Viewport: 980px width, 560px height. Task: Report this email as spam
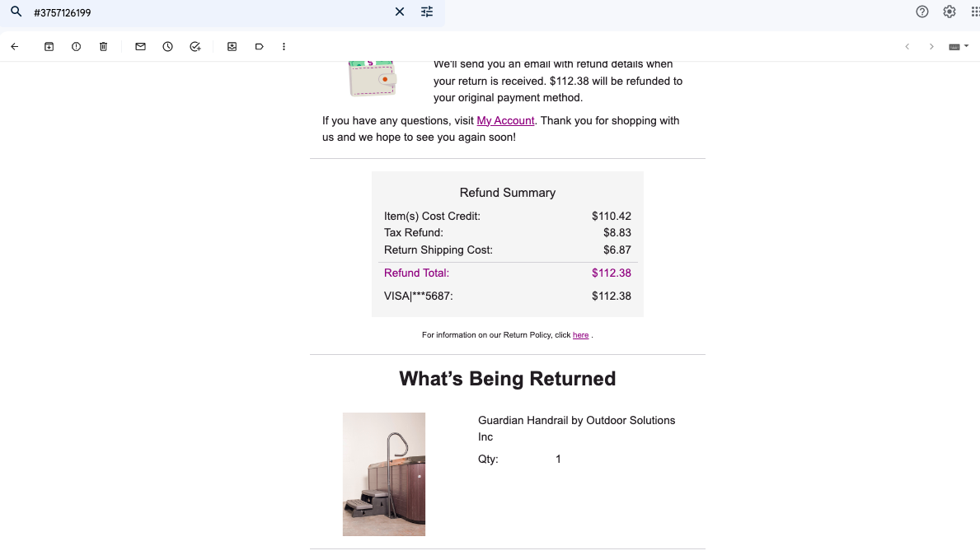77,47
